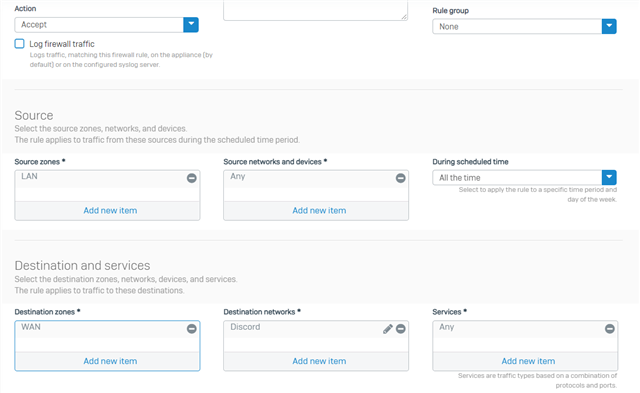Screen dimensions: 640x393
Task: Remove Discord from Destination networks
Action: 400,329
